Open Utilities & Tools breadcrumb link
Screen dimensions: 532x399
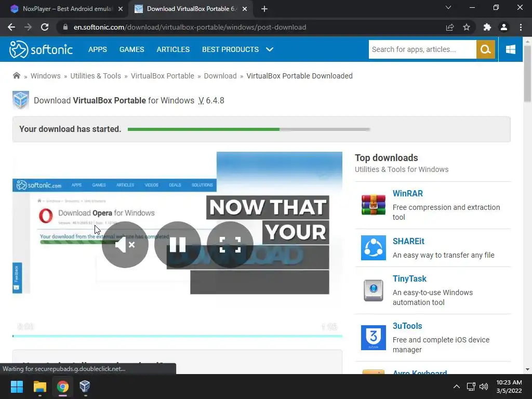[96, 76]
